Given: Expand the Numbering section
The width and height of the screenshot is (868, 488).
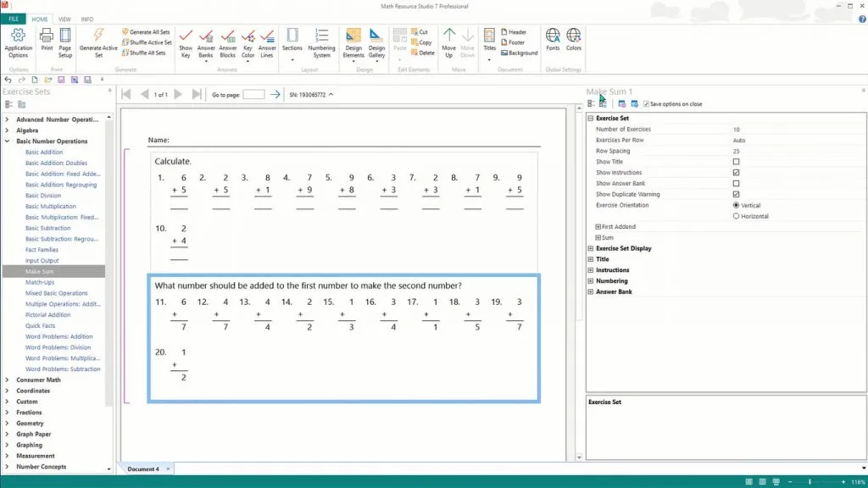Looking at the screenshot, I should (591, 281).
